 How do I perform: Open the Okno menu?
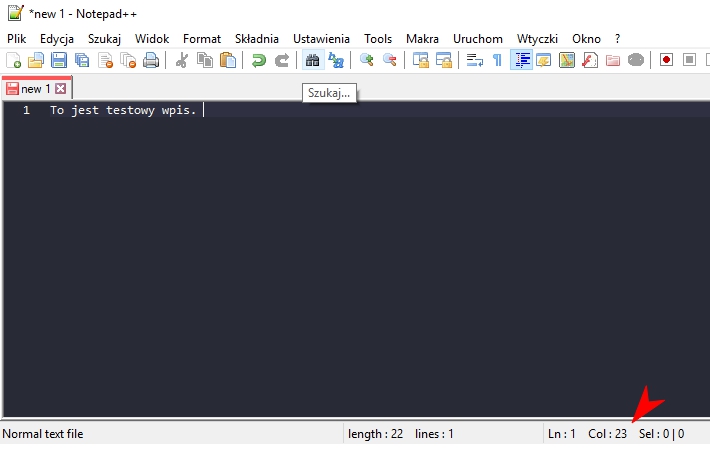pos(586,39)
